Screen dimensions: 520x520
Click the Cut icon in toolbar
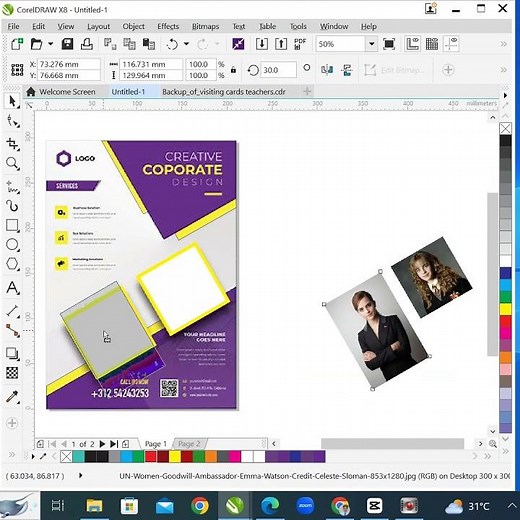[x=110, y=44]
